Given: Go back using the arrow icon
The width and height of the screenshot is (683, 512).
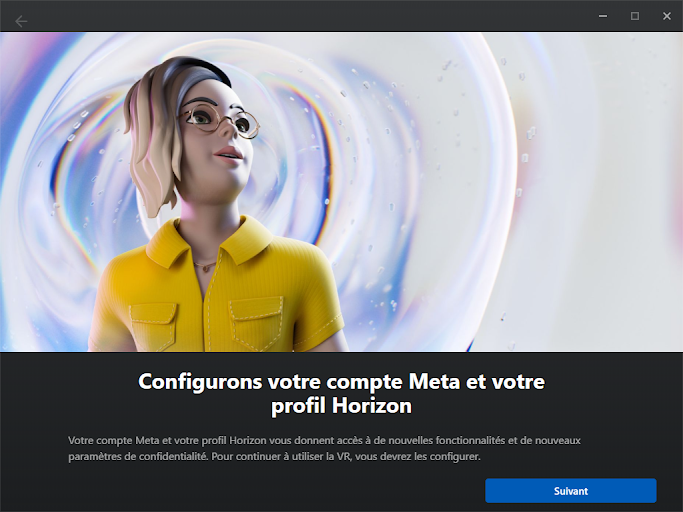Looking at the screenshot, I should (20, 20).
